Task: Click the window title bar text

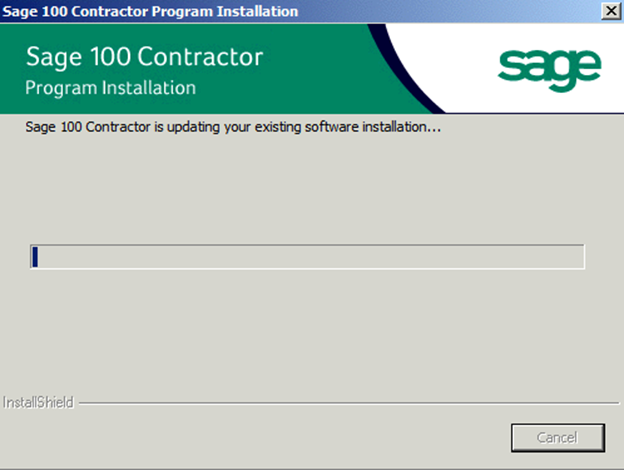Action: (x=150, y=11)
